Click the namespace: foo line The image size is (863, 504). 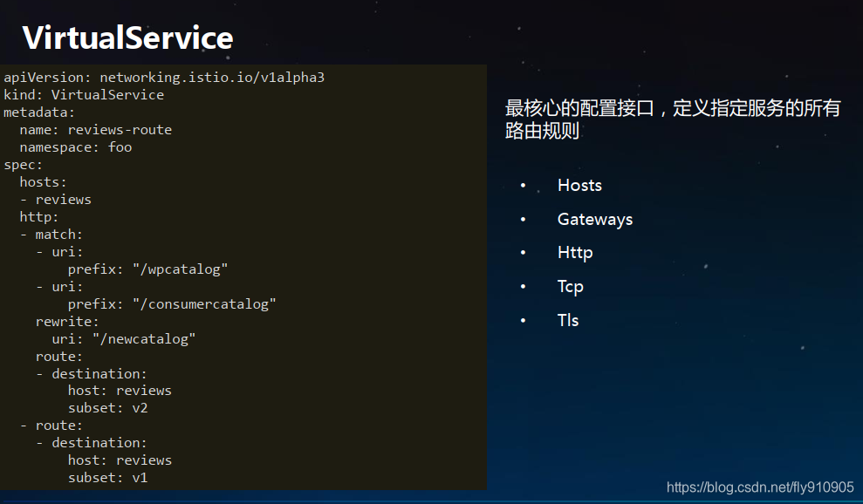[76, 147]
